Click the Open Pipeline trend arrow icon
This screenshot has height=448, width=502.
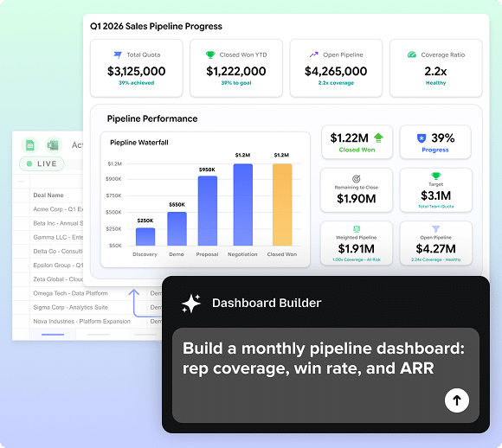pyautogui.click(x=313, y=54)
